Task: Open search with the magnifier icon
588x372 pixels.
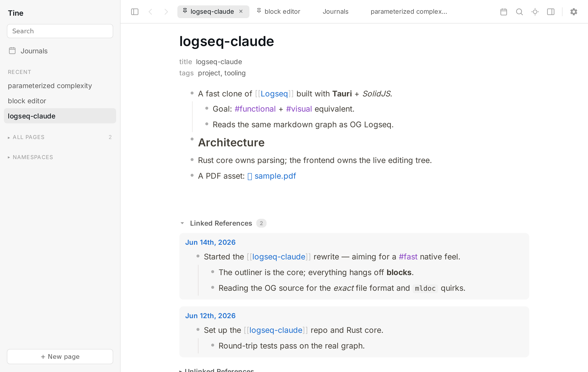Action: [x=519, y=12]
